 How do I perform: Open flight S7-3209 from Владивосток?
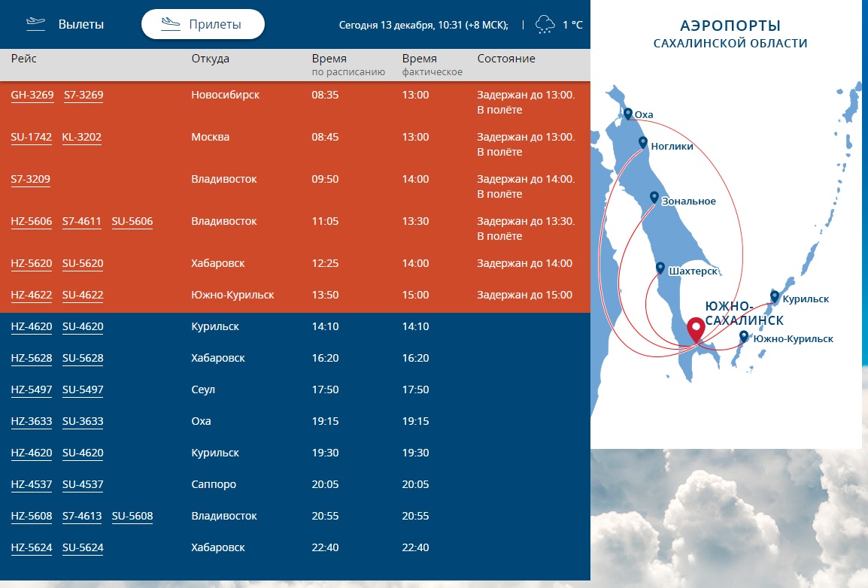click(31, 180)
